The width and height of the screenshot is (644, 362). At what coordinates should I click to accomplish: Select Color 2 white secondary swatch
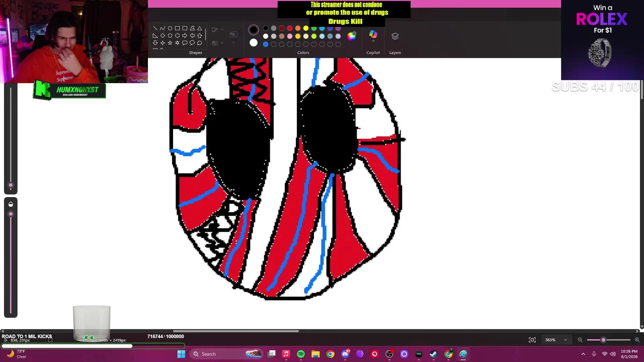(254, 43)
